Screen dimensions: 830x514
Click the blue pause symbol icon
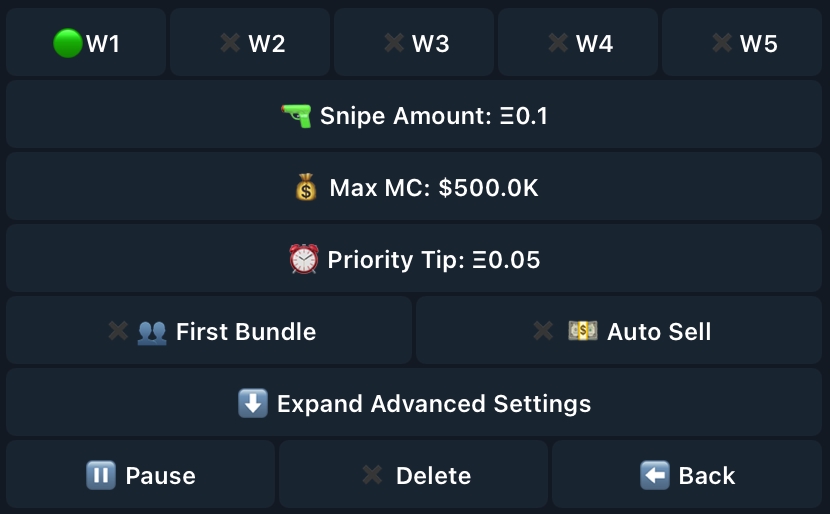(101, 475)
